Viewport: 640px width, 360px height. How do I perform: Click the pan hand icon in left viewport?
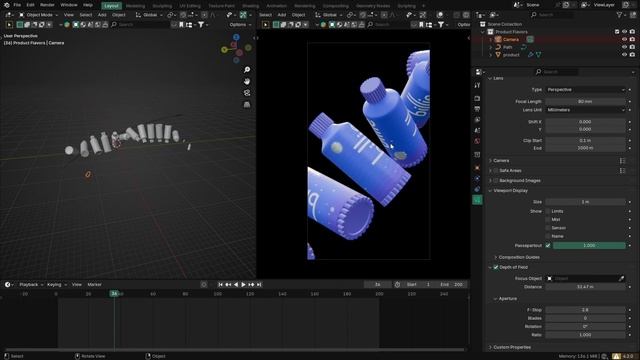[x=247, y=81]
